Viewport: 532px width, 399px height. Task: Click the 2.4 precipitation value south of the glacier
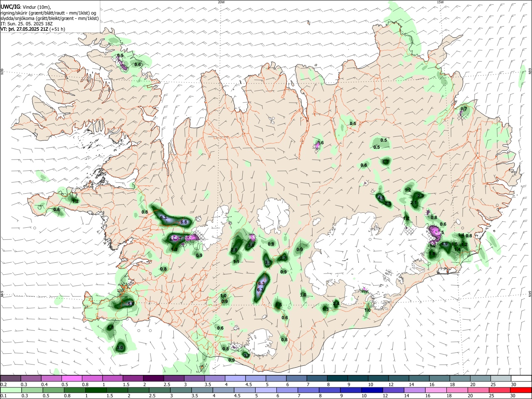[x=336, y=304]
